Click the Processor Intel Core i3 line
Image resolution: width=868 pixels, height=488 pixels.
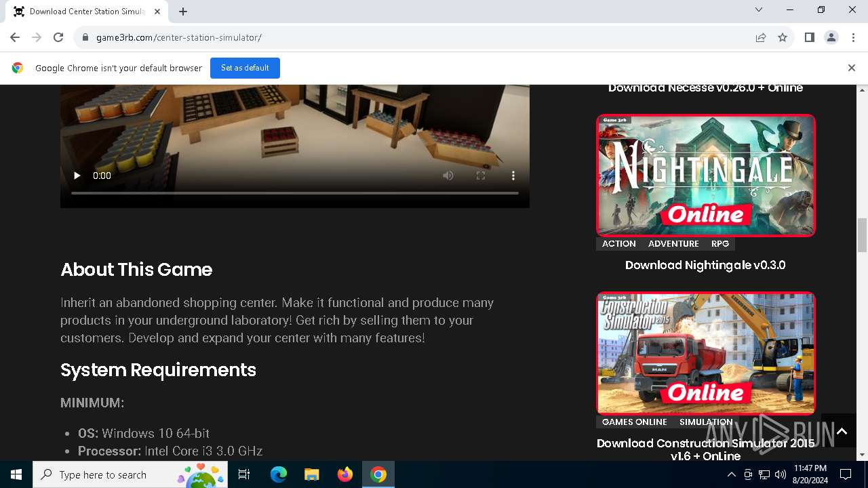point(170,451)
